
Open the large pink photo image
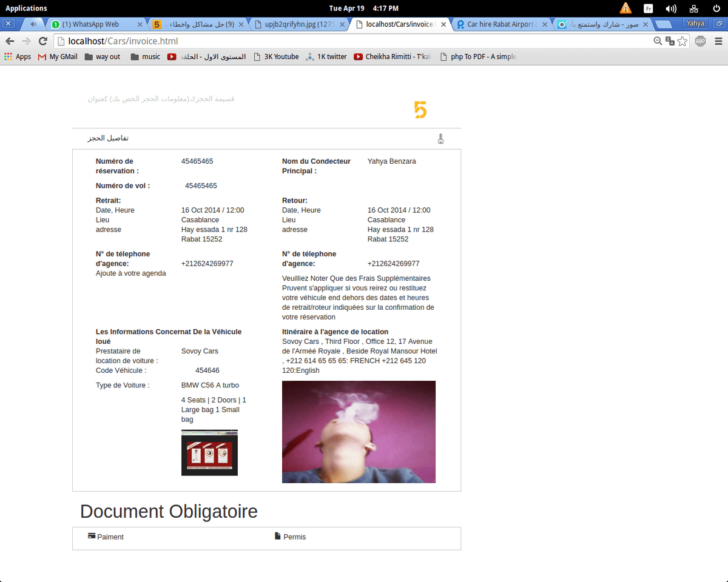359,432
